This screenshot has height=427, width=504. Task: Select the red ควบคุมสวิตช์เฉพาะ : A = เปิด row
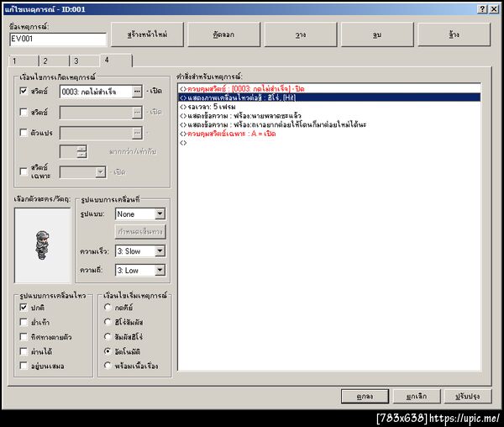click(x=329, y=134)
